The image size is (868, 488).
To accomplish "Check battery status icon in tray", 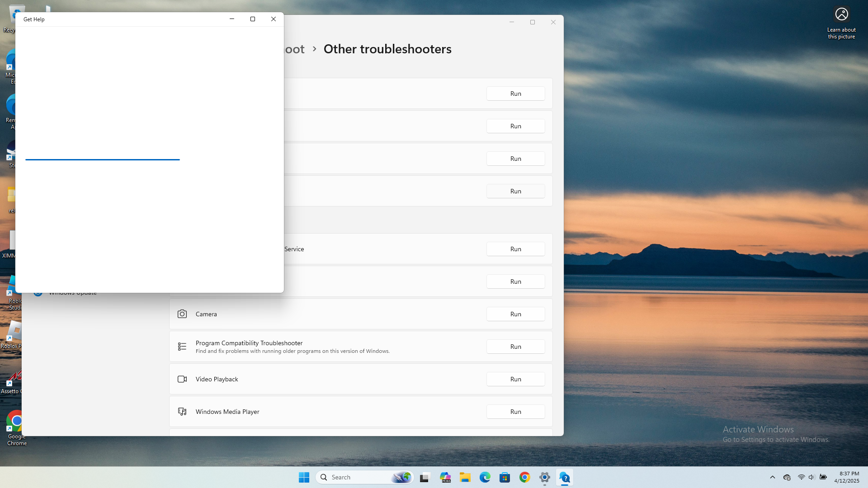I will pyautogui.click(x=823, y=477).
